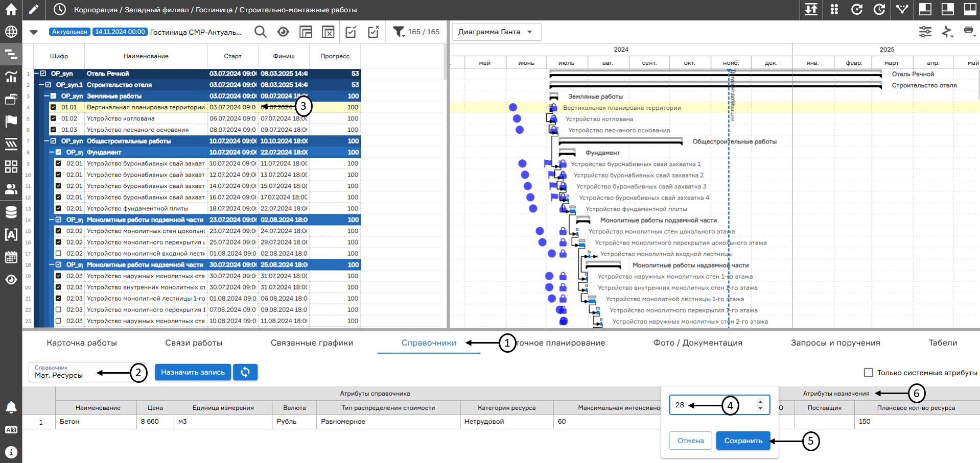Click the recalculate circular arrow icon

point(857,9)
